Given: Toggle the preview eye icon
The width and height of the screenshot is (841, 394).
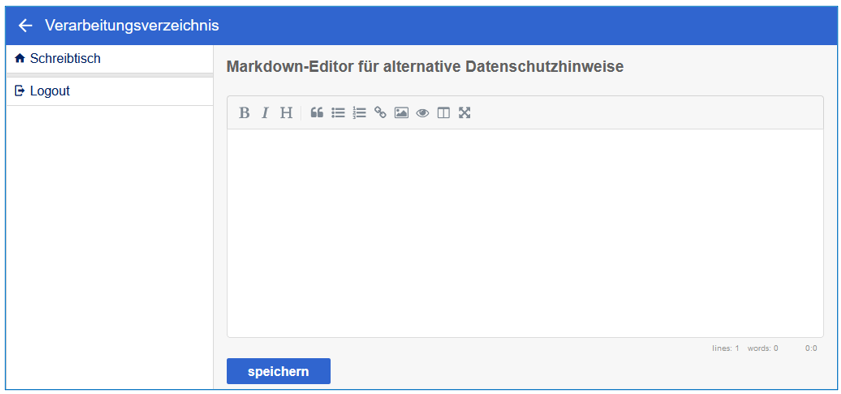Looking at the screenshot, I should click(x=423, y=113).
